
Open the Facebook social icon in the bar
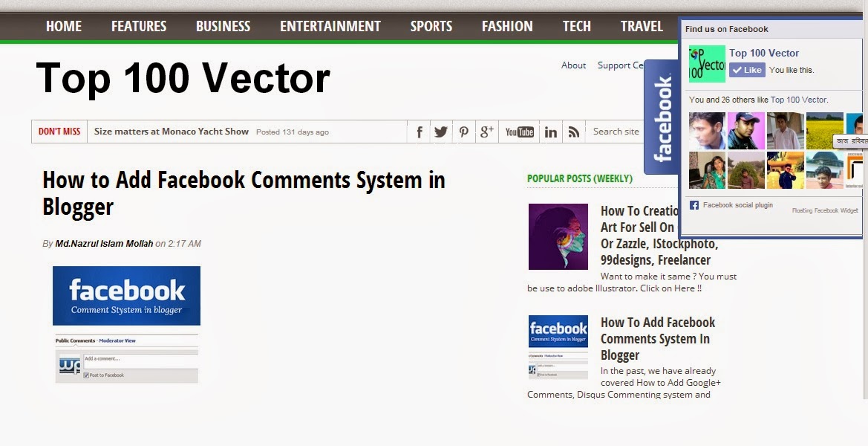(419, 132)
